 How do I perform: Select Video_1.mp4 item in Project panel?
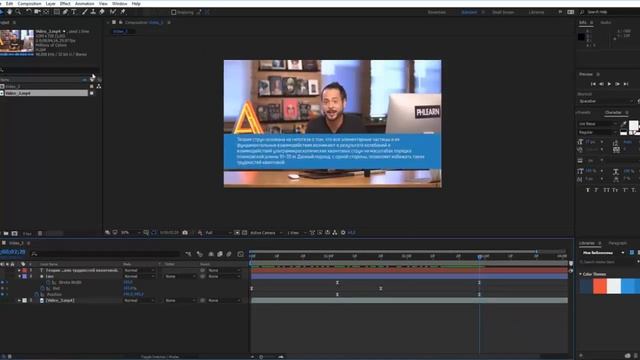(44, 93)
